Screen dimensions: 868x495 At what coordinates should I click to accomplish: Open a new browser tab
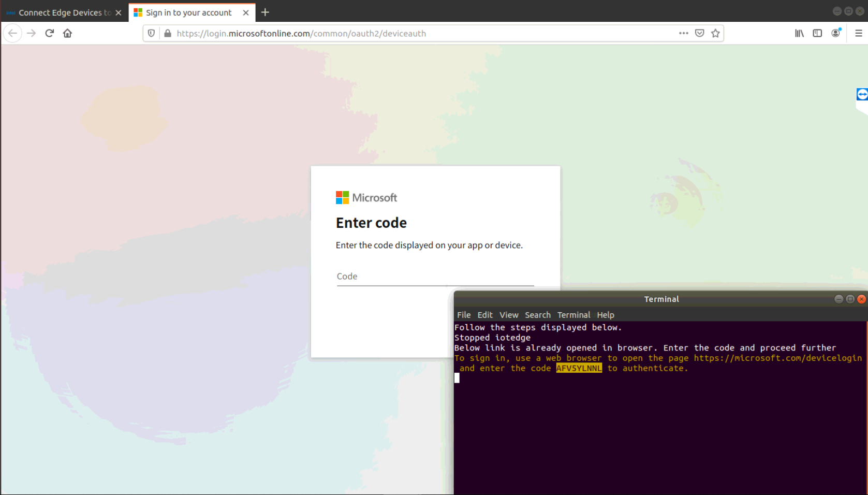265,12
